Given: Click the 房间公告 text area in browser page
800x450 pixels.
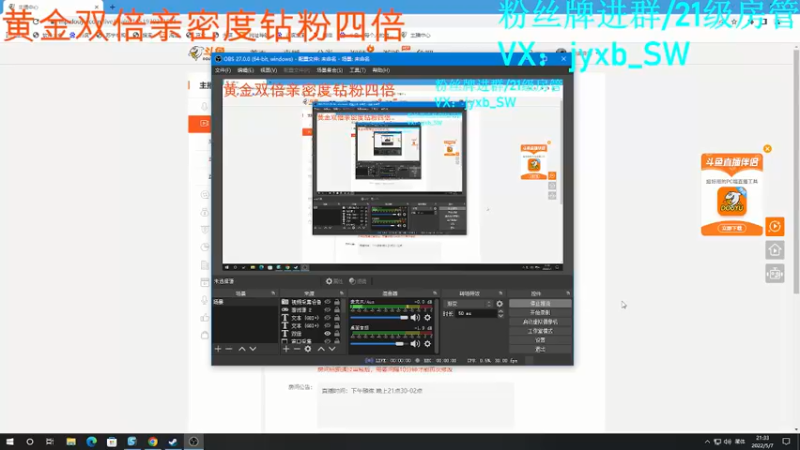Looking at the screenshot, I should coord(415,404).
